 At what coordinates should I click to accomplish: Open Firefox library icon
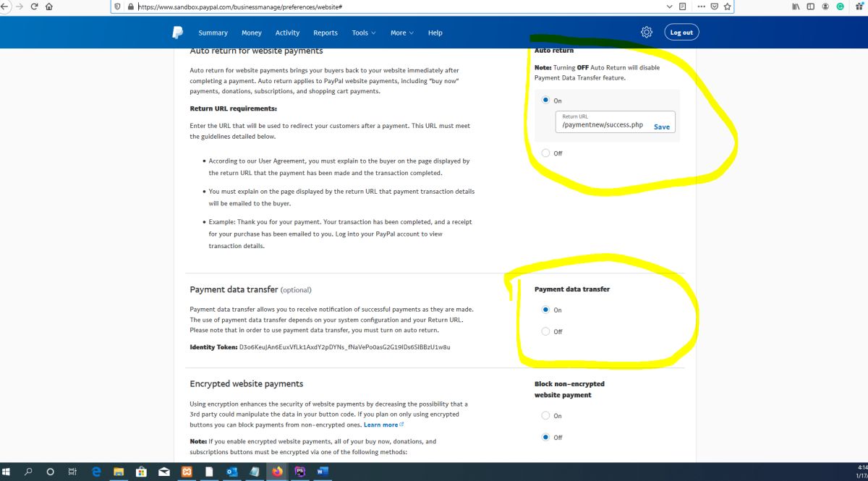coord(795,6)
